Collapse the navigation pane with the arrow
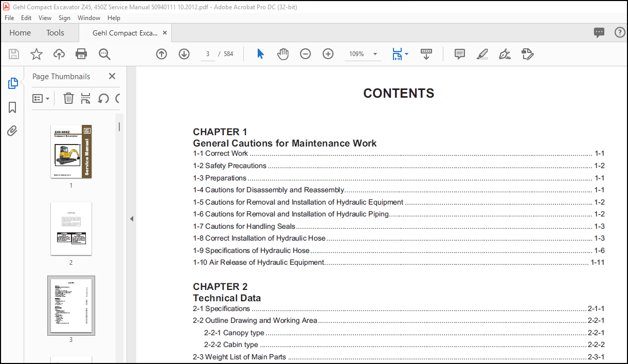The width and height of the screenshot is (628, 364). 131,219
